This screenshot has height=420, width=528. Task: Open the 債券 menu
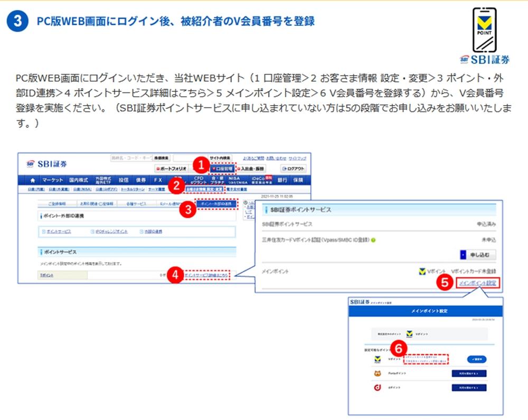coord(141,180)
